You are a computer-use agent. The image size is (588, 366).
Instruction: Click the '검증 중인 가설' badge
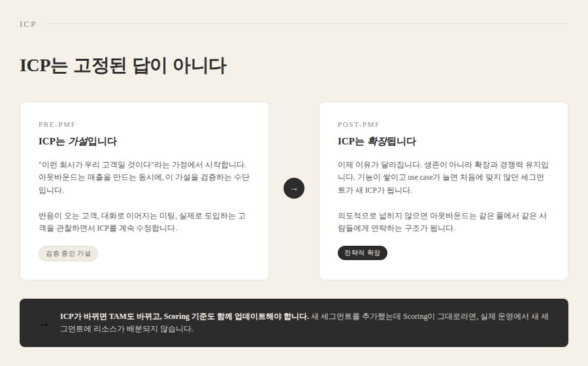point(68,254)
